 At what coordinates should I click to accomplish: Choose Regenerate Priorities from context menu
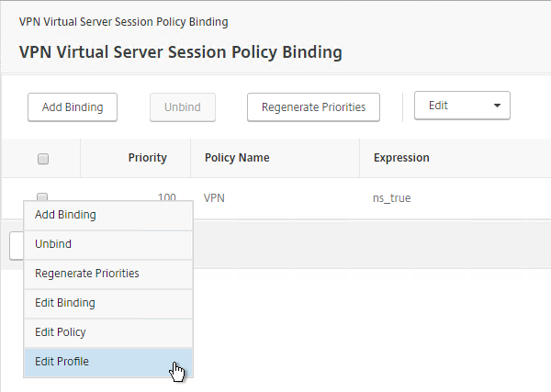pyautogui.click(x=108, y=274)
